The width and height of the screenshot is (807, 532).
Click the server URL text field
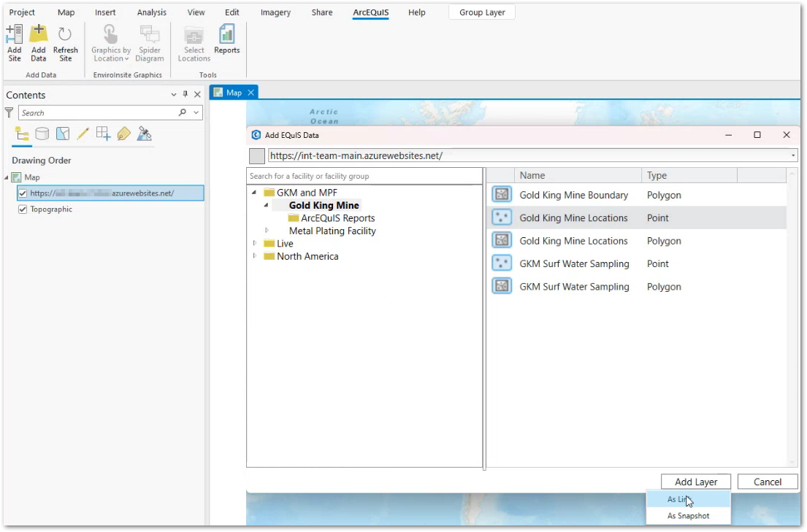(x=528, y=156)
